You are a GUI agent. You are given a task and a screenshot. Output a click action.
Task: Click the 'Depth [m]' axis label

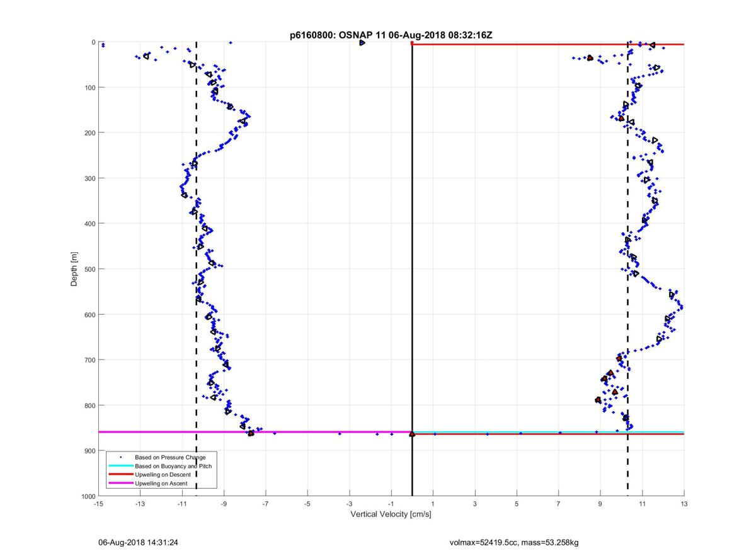click(74, 269)
